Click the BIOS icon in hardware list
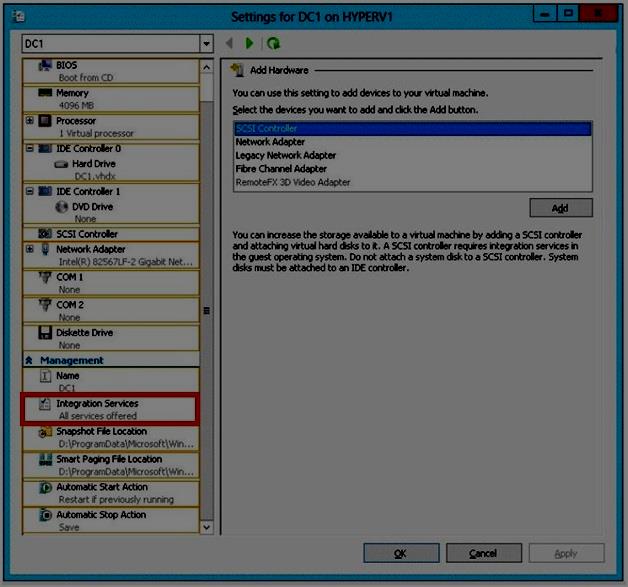This screenshot has width=628, height=587. pyautogui.click(x=45, y=65)
